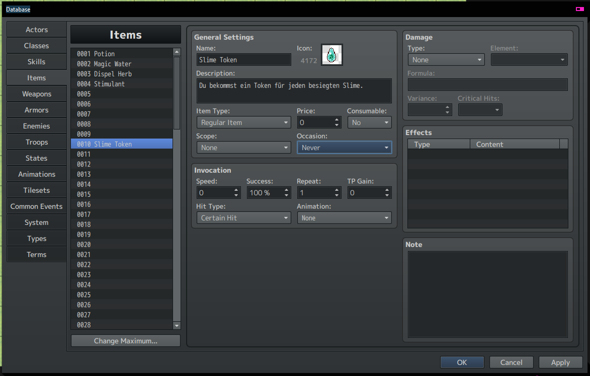Open the Types tab
The width and height of the screenshot is (590, 376).
[36, 239]
